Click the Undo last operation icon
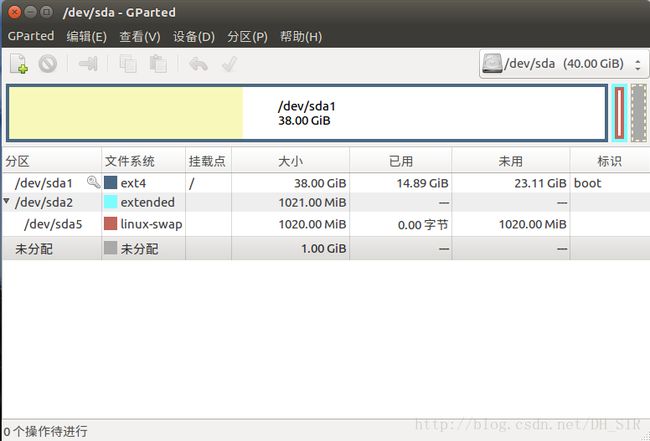This screenshot has width=650, height=441. point(198,64)
